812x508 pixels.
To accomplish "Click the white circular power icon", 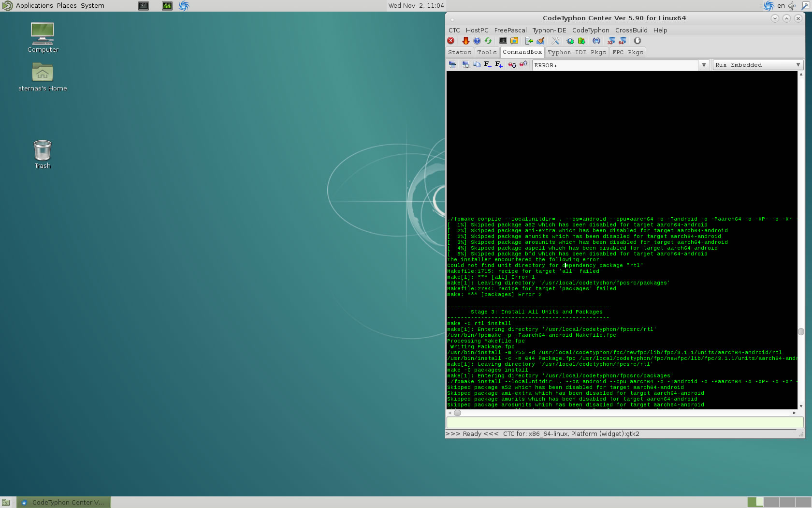I will tap(638, 41).
